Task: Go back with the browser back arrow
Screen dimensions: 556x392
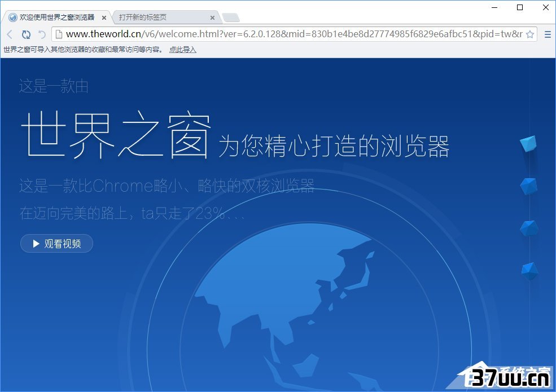Action: [x=10, y=34]
